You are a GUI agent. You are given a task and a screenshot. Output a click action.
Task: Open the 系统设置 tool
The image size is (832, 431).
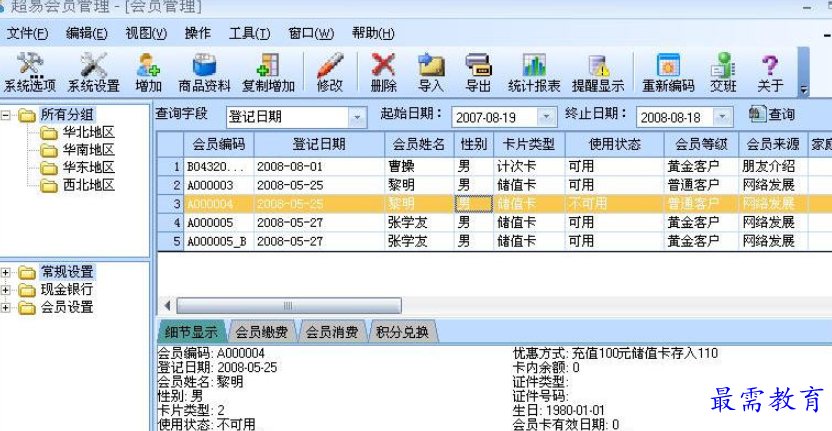pos(93,73)
